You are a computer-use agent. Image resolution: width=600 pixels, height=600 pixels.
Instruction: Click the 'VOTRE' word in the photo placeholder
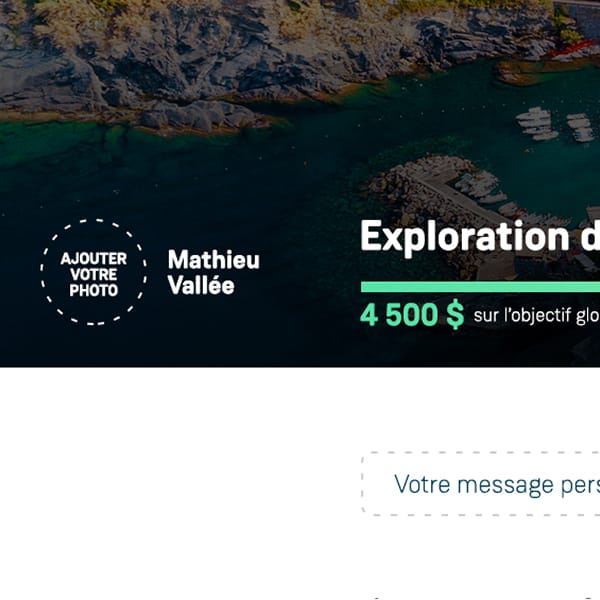[x=94, y=274]
